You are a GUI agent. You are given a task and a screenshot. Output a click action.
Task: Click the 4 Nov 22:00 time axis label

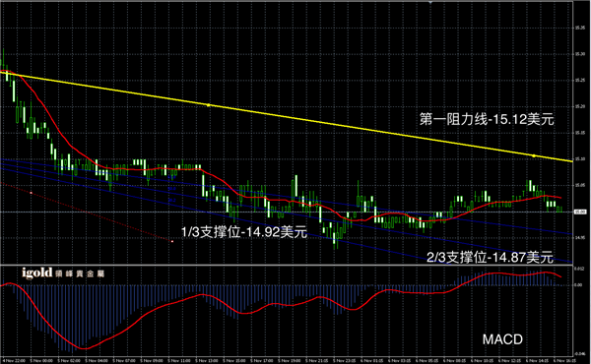pyautogui.click(x=13, y=361)
